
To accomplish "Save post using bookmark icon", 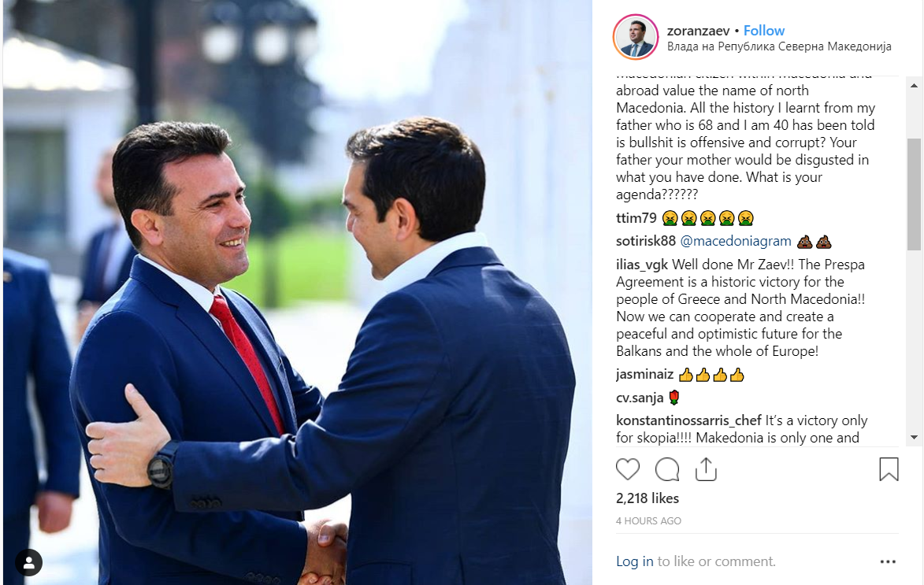I will [x=889, y=469].
